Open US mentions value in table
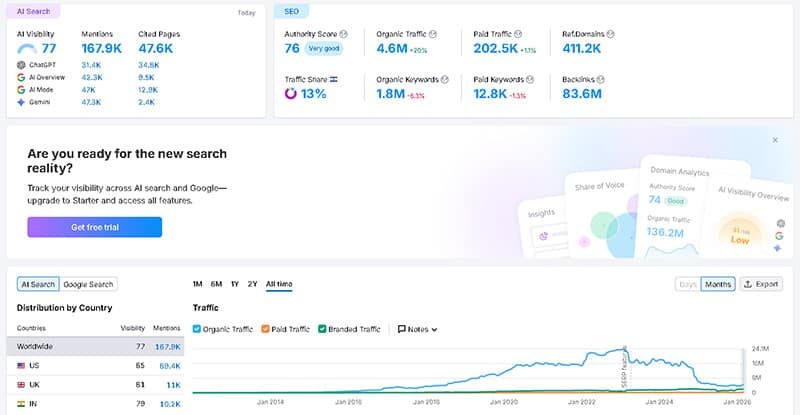The image size is (800, 415). [x=170, y=366]
